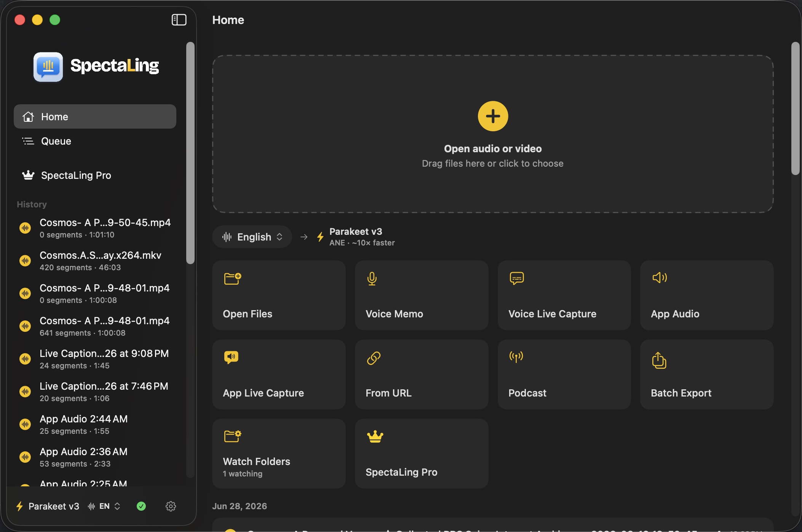Screen dimensions: 802x532
Task: Toggle the sidebar visibility icon
Action: [179, 20]
